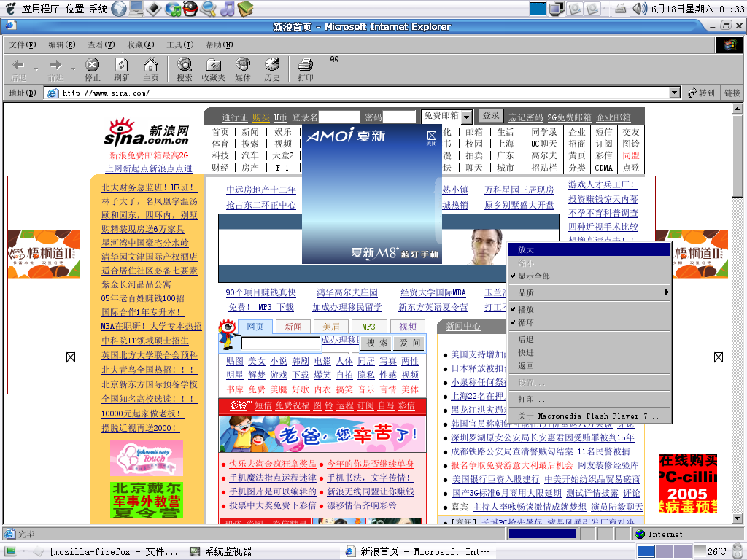Go to home page via 主页 icon
Viewport: 747px width, 560px height.
150,69
